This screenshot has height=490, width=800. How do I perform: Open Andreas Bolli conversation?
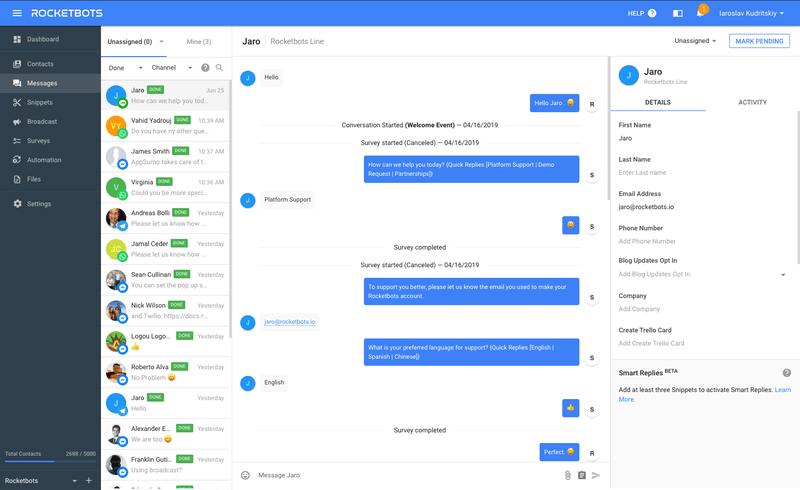pyautogui.click(x=166, y=218)
